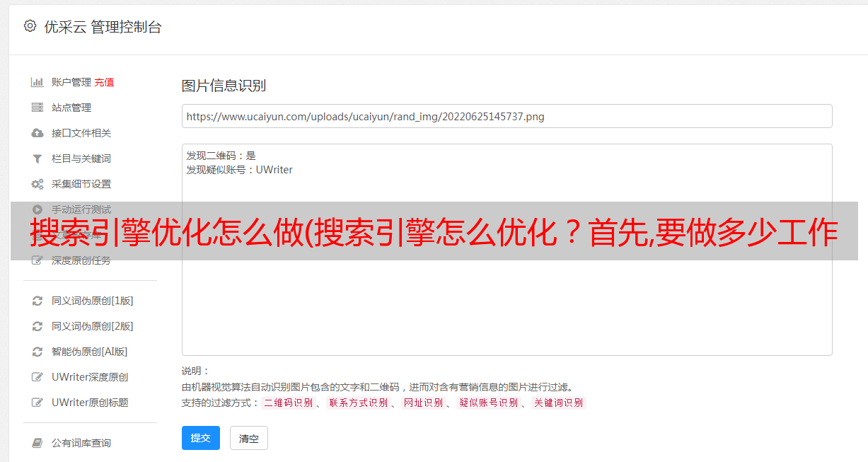The width and height of the screenshot is (868, 462).
Task: Open the 充值 recharge link
Action: [104, 82]
